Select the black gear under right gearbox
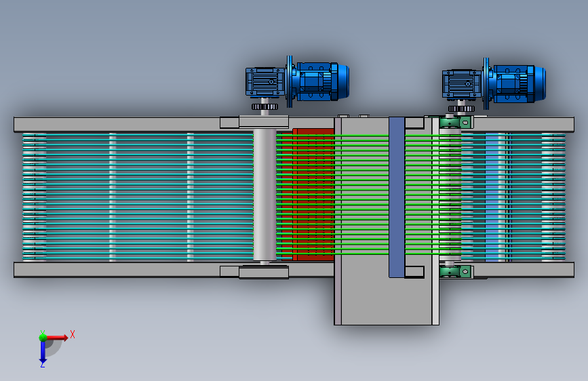 point(462,108)
